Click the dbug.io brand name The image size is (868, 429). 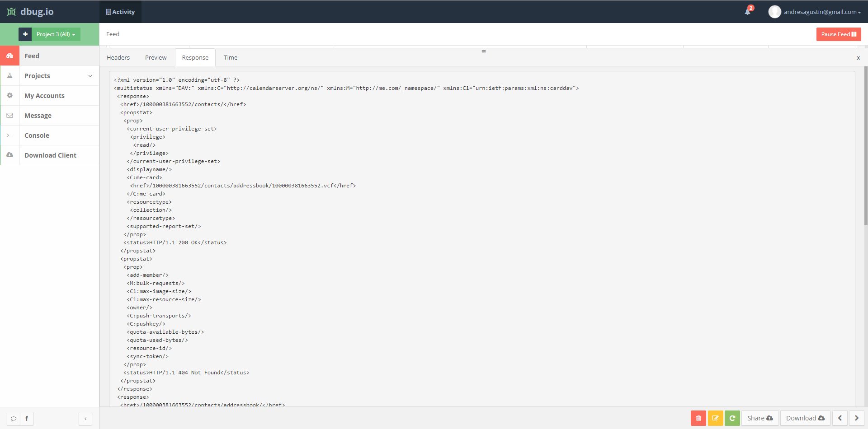click(37, 12)
